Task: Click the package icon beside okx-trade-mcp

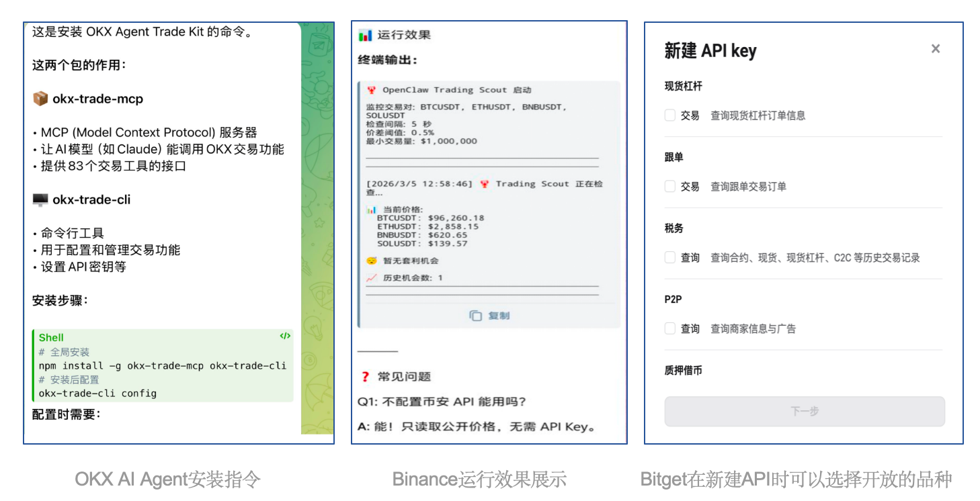Action: 41,99
